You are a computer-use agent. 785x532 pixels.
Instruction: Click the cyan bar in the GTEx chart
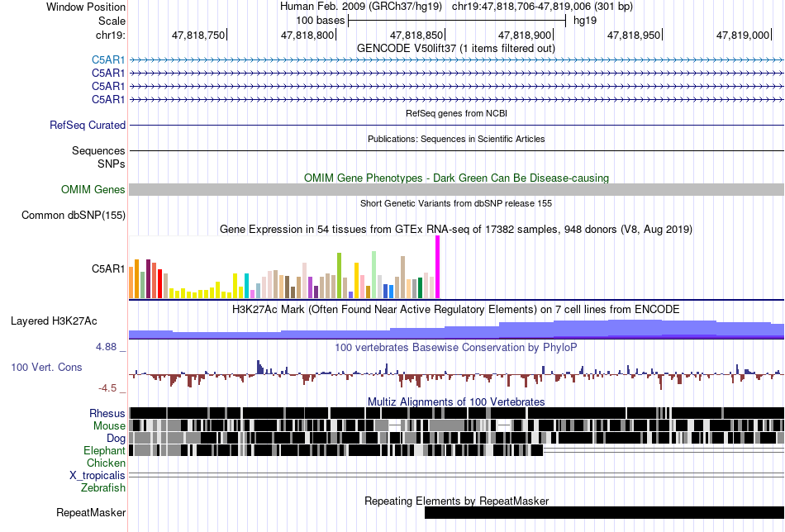tap(246, 287)
